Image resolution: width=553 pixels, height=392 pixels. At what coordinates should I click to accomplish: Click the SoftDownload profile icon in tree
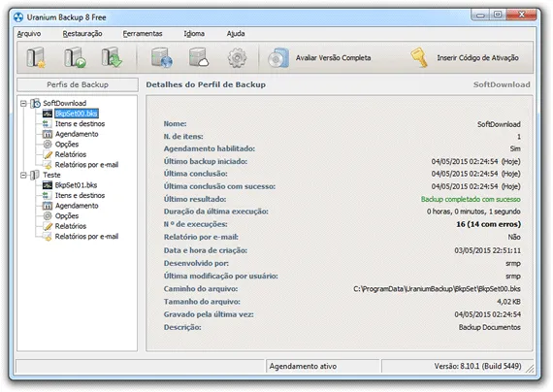point(35,104)
